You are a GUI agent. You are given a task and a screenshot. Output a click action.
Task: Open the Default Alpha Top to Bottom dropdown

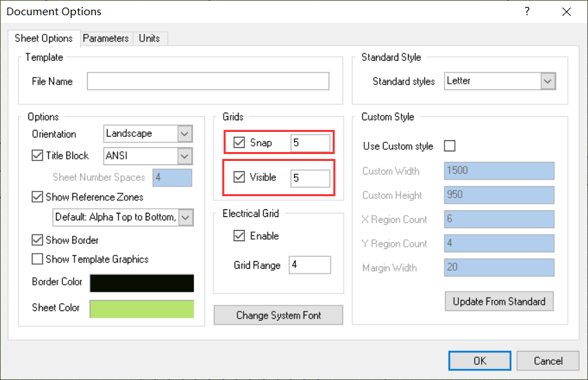(x=123, y=218)
